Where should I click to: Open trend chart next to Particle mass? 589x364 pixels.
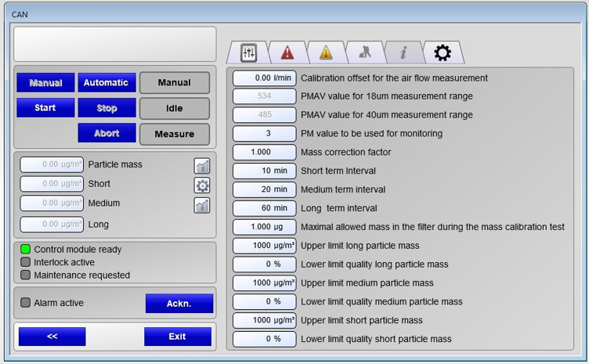click(x=202, y=165)
